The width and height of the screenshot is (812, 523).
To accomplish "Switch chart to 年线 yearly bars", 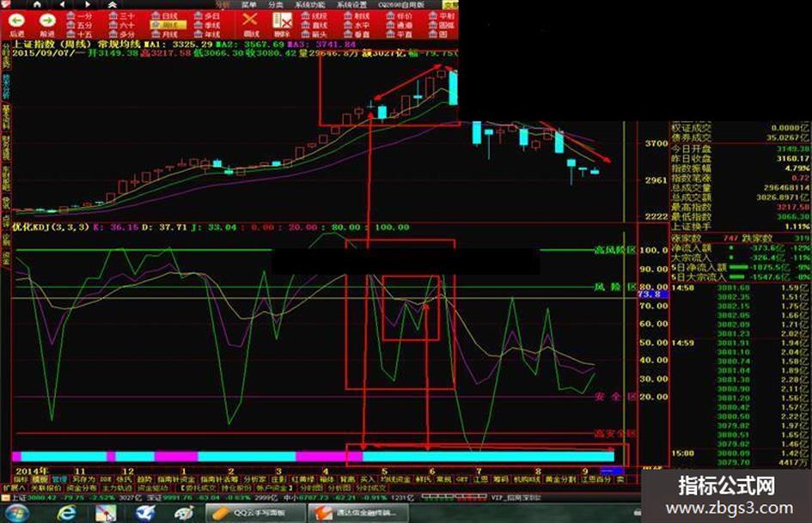I will click(206, 33).
